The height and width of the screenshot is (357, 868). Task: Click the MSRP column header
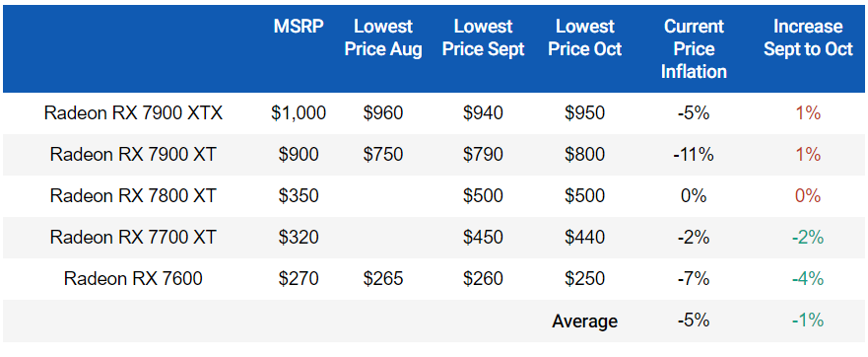click(299, 27)
